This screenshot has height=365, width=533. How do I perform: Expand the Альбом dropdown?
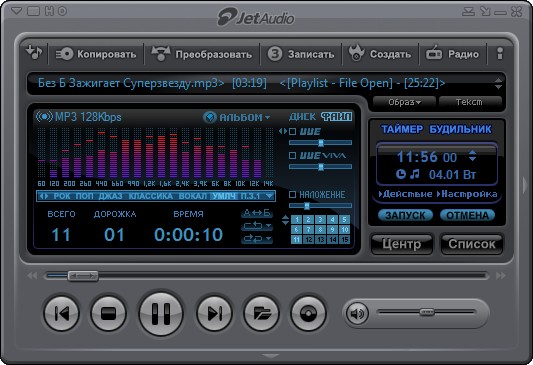[237, 117]
